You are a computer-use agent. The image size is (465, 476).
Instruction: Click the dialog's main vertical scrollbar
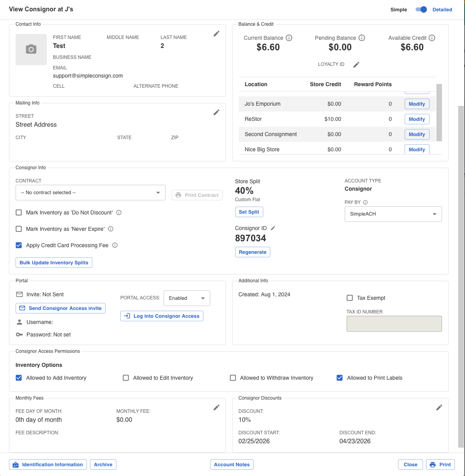point(461,276)
